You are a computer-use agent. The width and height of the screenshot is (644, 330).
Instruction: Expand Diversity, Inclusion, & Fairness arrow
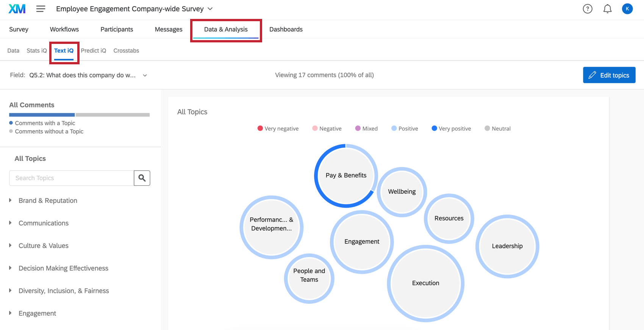pos(10,291)
